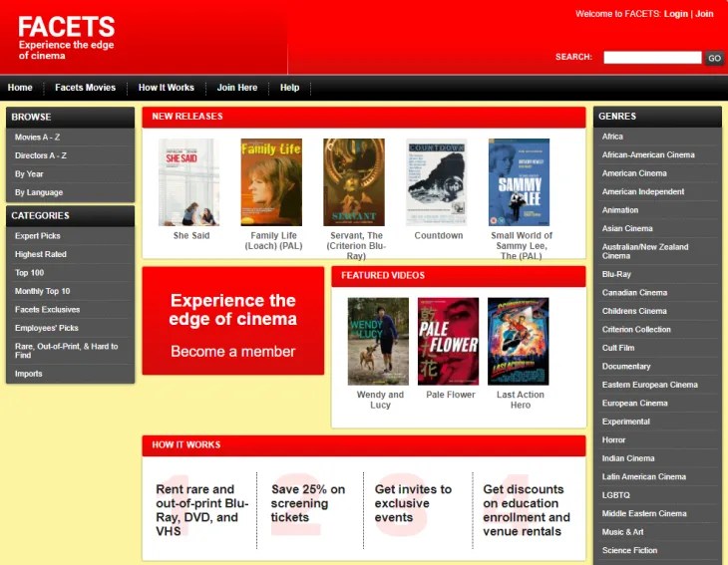Focus the search input field
The image size is (728, 565).
(652, 57)
